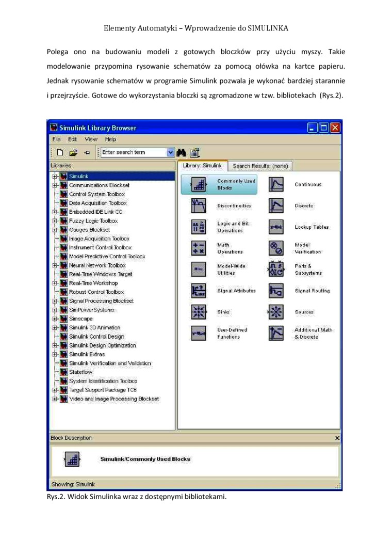Select Stateflow in the libraries list
The image size is (392, 555).
pos(81,372)
